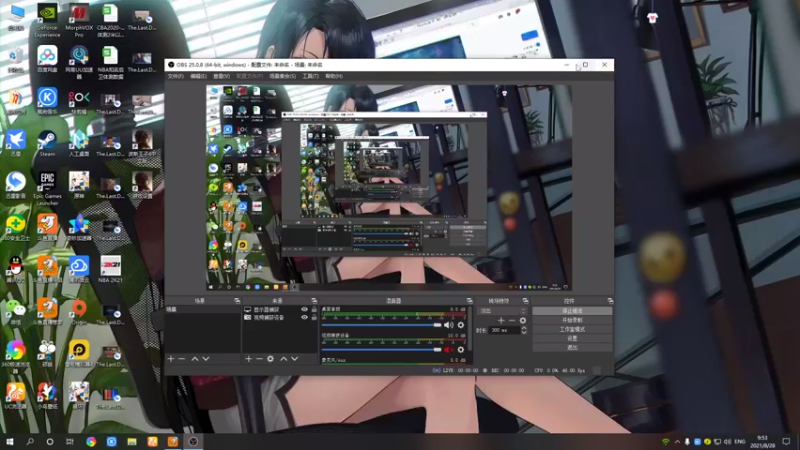Open File Explorer from the taskbar
This screenshot has width=800, height=450.
pos(132,441)
